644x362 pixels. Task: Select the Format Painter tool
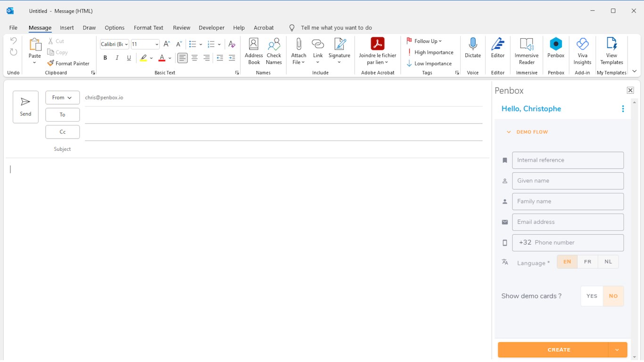68,63
